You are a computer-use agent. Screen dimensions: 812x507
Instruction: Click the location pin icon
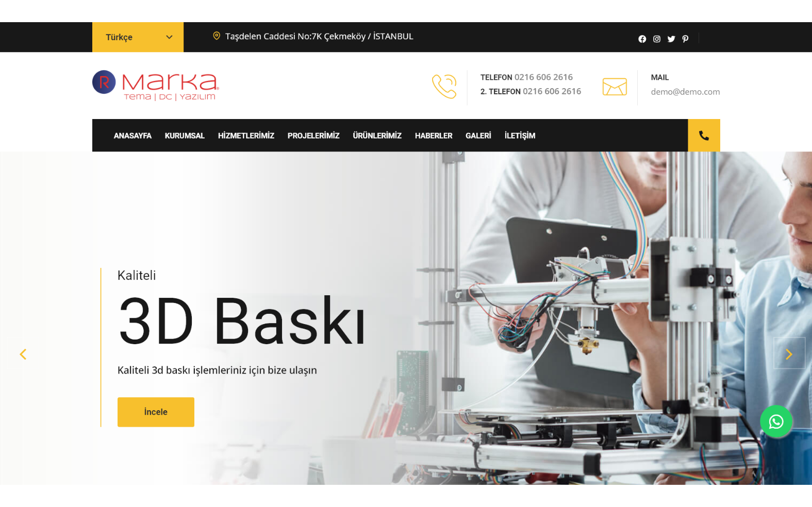[x=217, y=36]
